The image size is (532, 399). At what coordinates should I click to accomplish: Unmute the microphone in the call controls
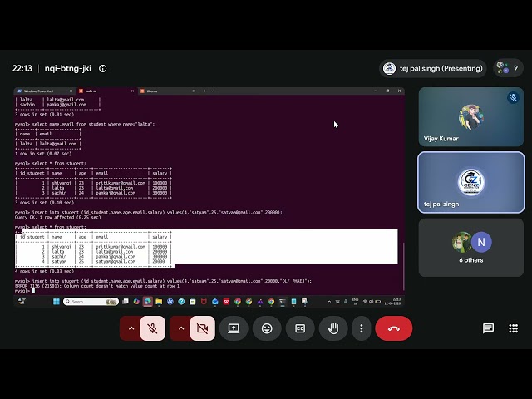pos(153,328)
